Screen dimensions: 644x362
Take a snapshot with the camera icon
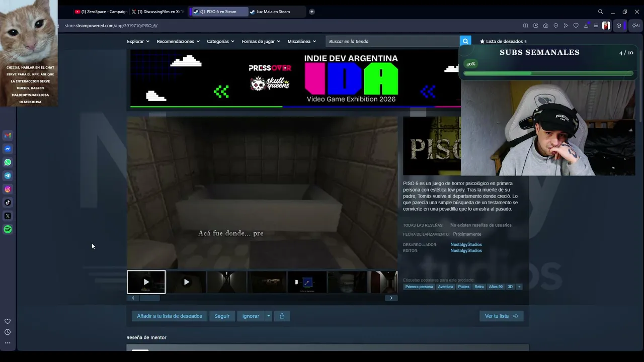(x=545, y=26)
